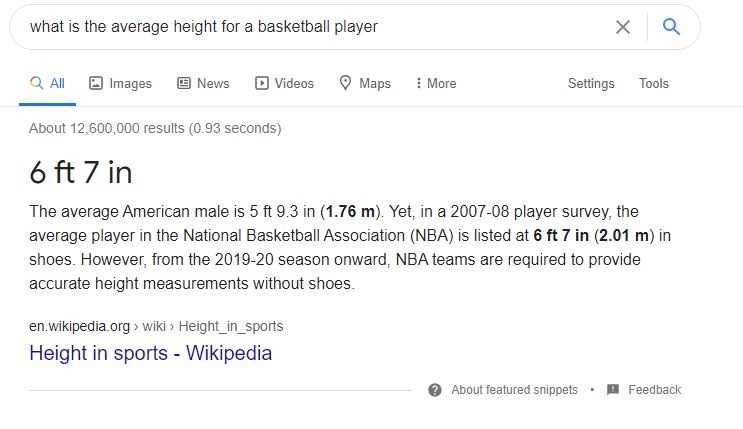This screenshot has width=743, height=429.
Task: Focus the search query input field
Action: 300,27
